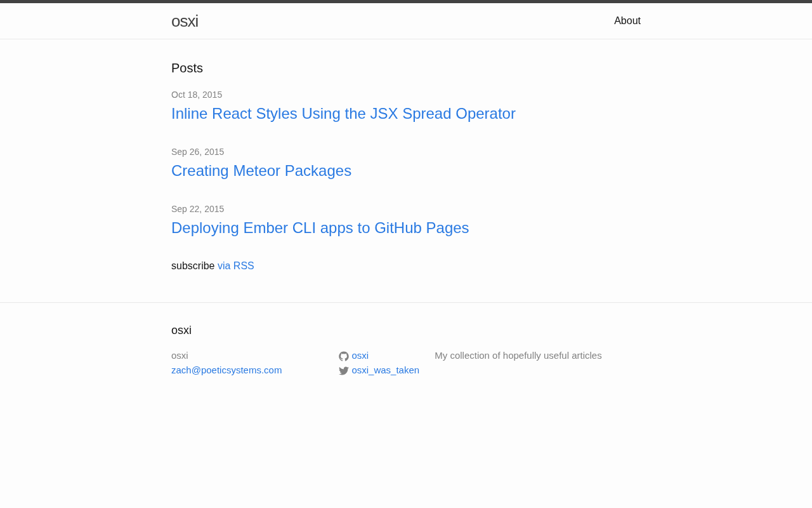Go to the osxi site title in the header
Image resolution: width=812 pixels, height=508 pixels.
185,21
